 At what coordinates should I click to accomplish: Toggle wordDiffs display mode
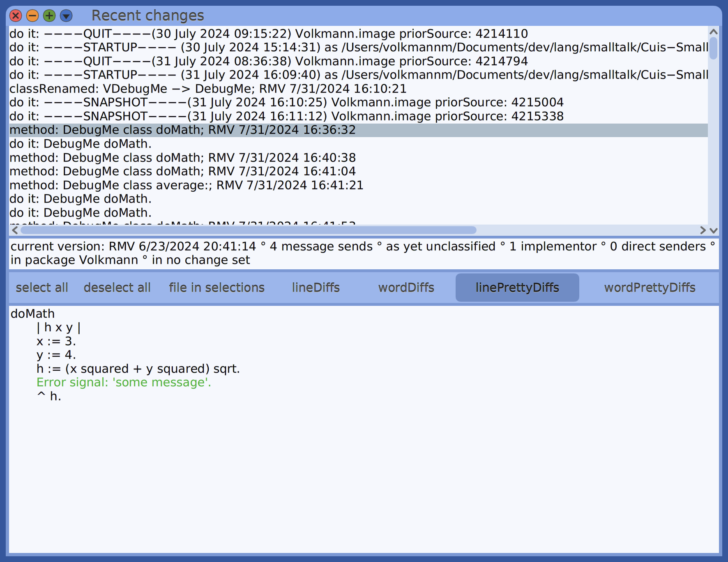[406, 287]
